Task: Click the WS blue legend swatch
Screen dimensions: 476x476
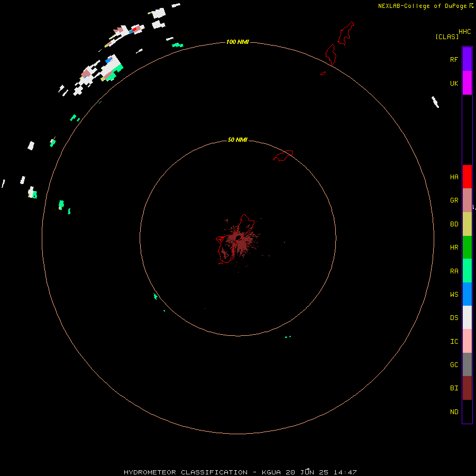Action: pyautogui.click(x=467, y=294)
